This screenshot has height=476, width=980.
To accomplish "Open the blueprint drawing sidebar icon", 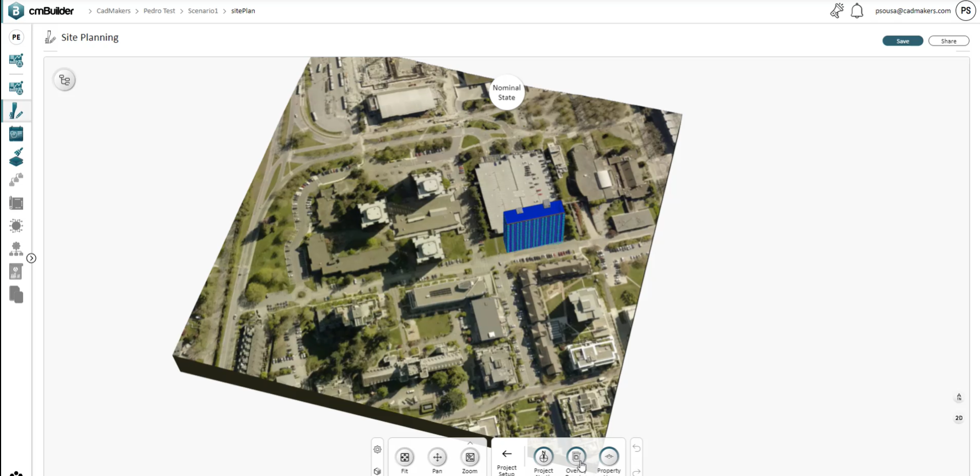I will click(16, 203).
